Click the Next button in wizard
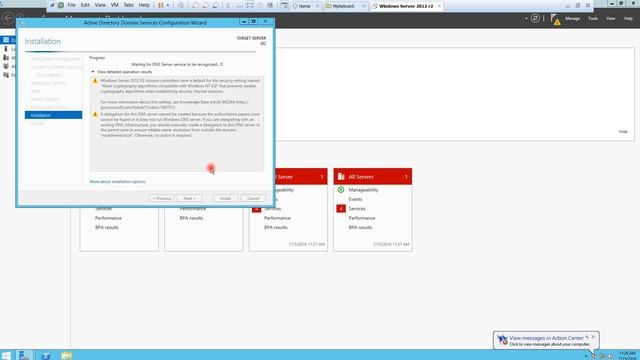Image resolution: width=640 pixels, height=360 pixels. point(189,198)
